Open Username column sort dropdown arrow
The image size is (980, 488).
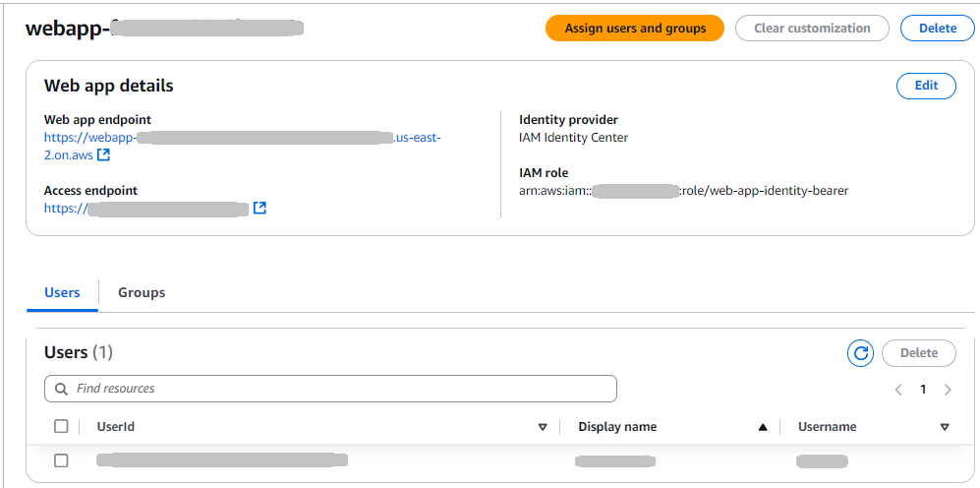[x=945, y=427]
